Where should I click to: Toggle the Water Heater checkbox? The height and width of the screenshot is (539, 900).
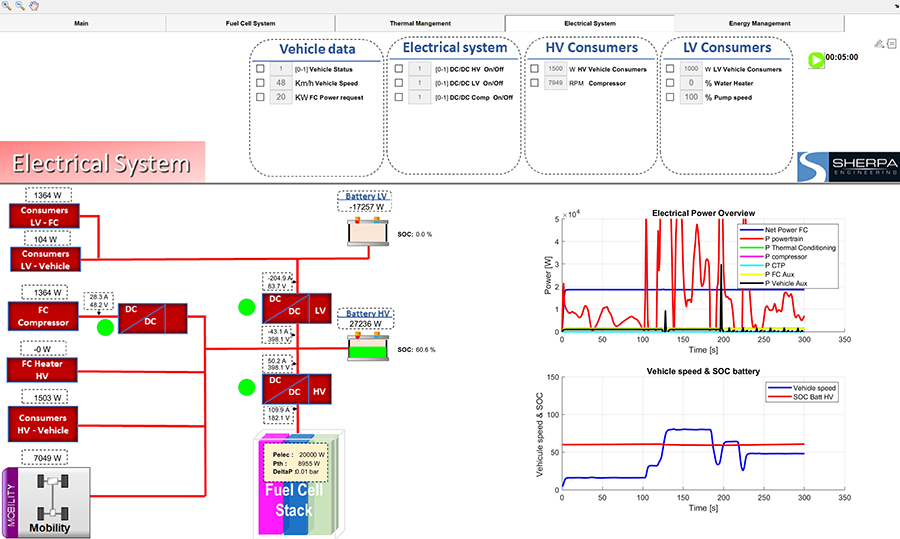pos(670,83)
